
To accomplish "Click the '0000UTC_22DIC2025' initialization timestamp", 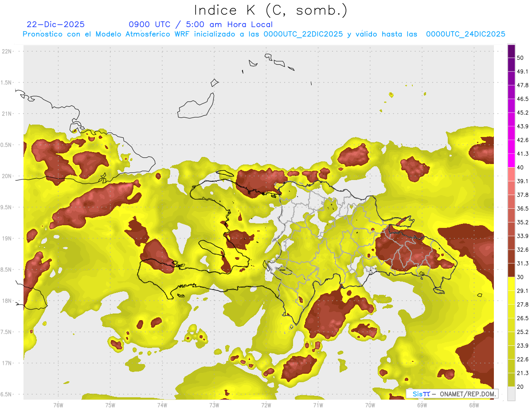I will click(x=303, y=34).
